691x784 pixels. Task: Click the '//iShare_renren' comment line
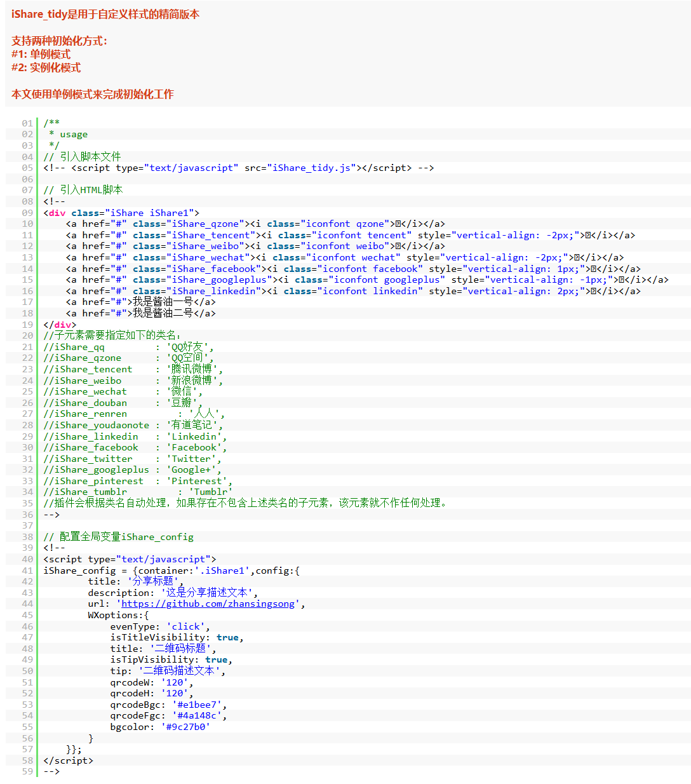click(134, 414)
